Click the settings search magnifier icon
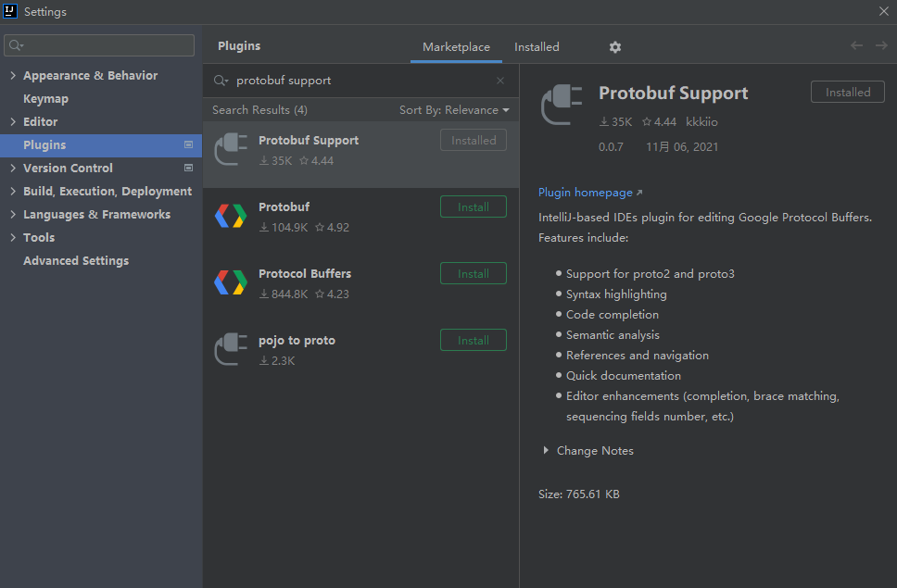The height and width of the screenshot is (588, 897). (16, 45)
